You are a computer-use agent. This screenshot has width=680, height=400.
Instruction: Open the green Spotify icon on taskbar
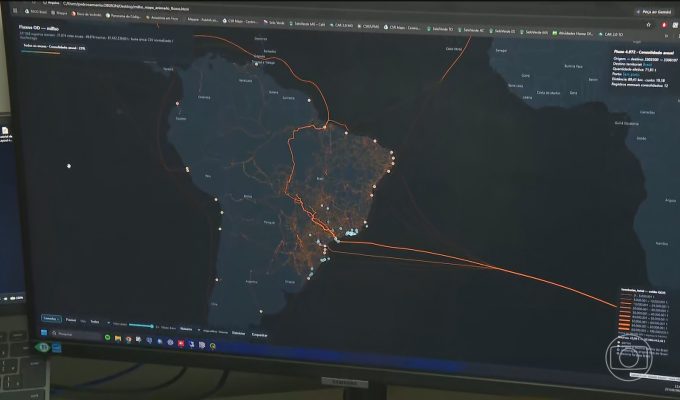pos(108,337)
